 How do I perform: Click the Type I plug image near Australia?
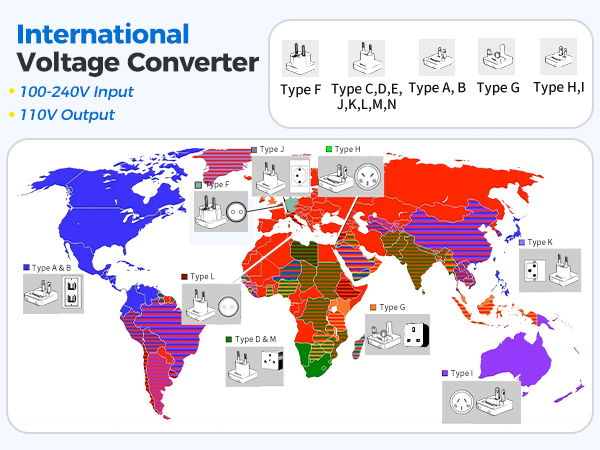pos(481,402)
